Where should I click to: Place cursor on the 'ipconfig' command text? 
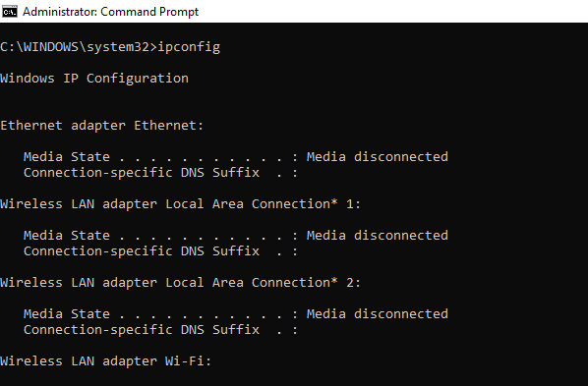(x=189, y=47)
